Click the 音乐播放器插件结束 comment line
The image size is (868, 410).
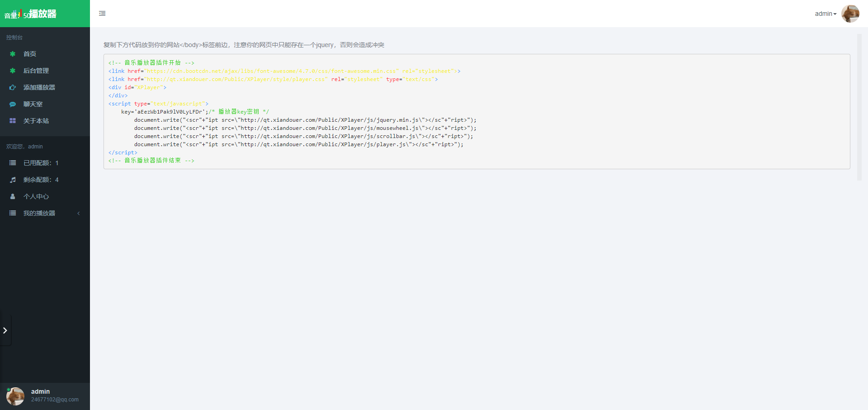tap(151, 161)
